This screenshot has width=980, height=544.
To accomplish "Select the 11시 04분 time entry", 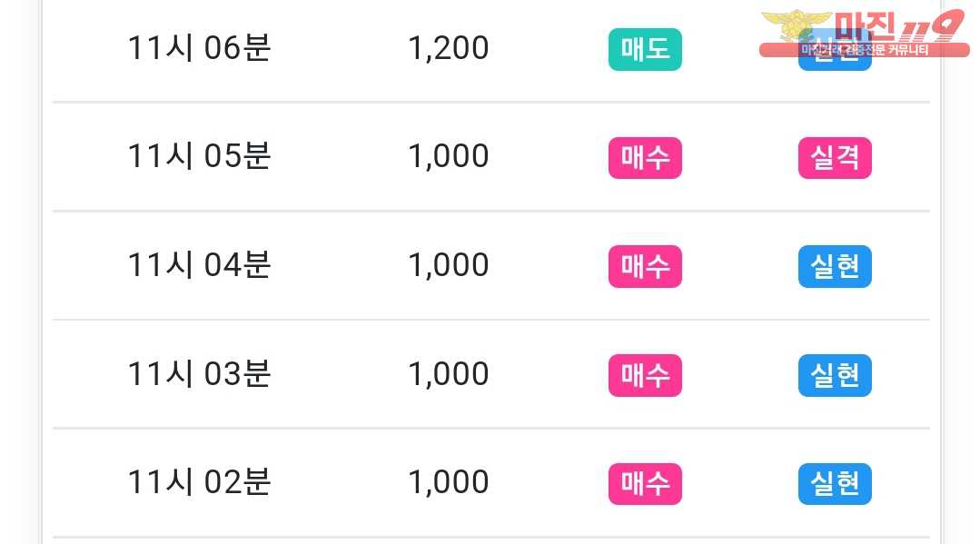I will click(199, 265).
